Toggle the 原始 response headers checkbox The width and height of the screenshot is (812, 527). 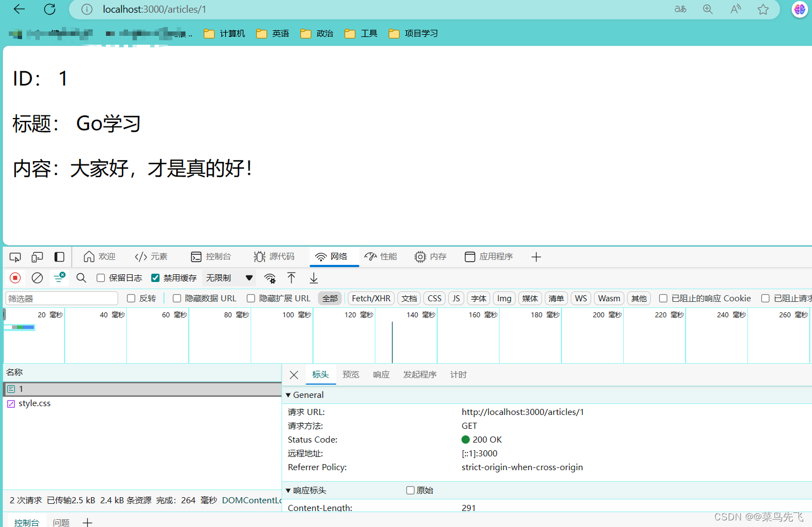410,491
